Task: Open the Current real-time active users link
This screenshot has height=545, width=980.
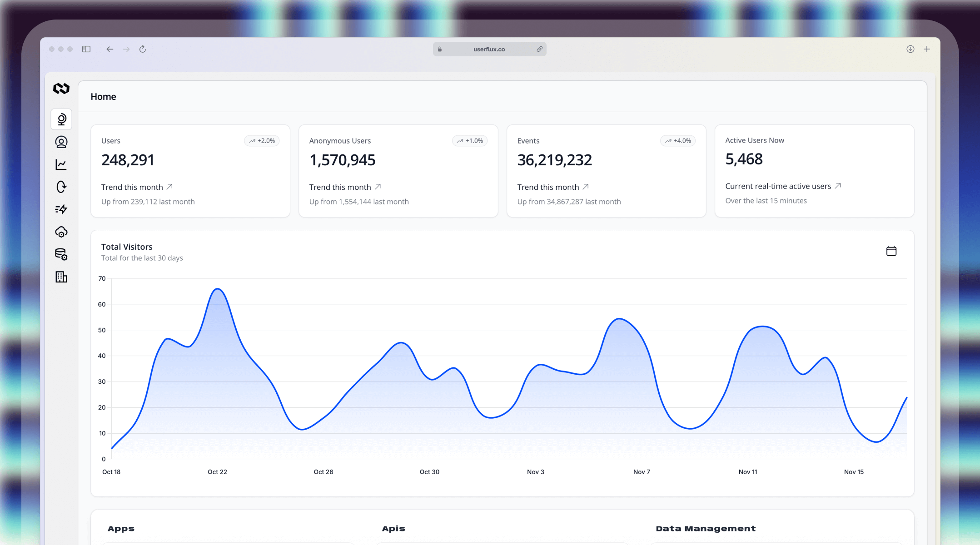Action: coord(783,186)
